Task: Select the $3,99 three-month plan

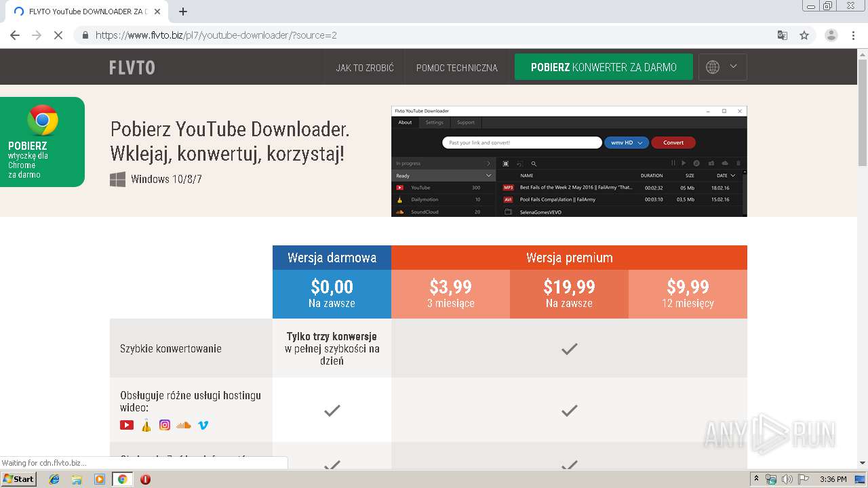Action: click(450, 294)
